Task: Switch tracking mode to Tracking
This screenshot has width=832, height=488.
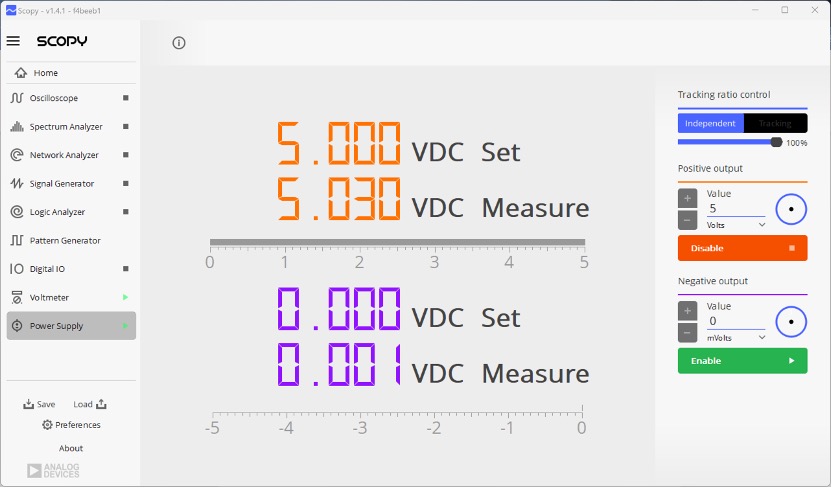Action: click(775, 123)
